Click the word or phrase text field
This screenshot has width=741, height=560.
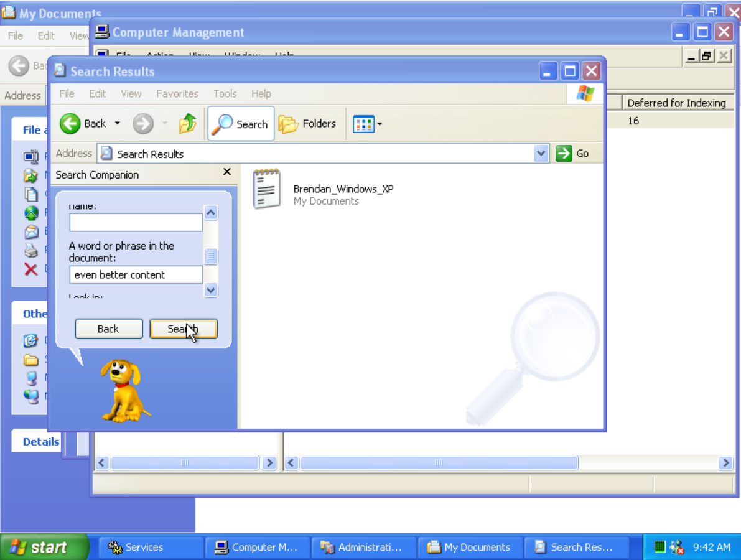136,274
